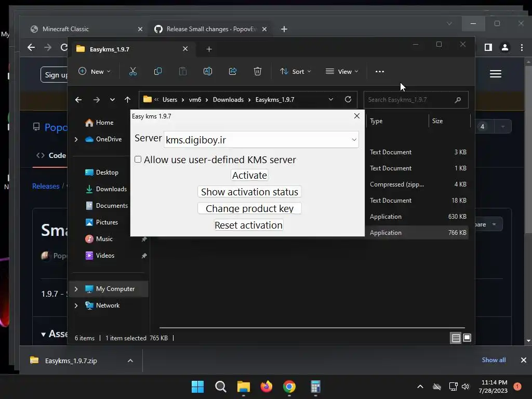Refresh the Easykms_1.9.7 folder view
The image size is (532, 399).
click(348, 99)
